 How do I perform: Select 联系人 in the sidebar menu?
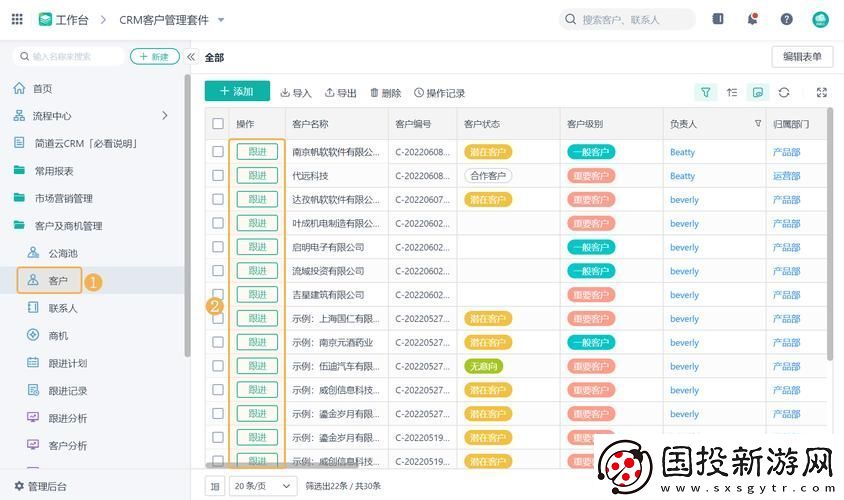(x=62, y=308)
